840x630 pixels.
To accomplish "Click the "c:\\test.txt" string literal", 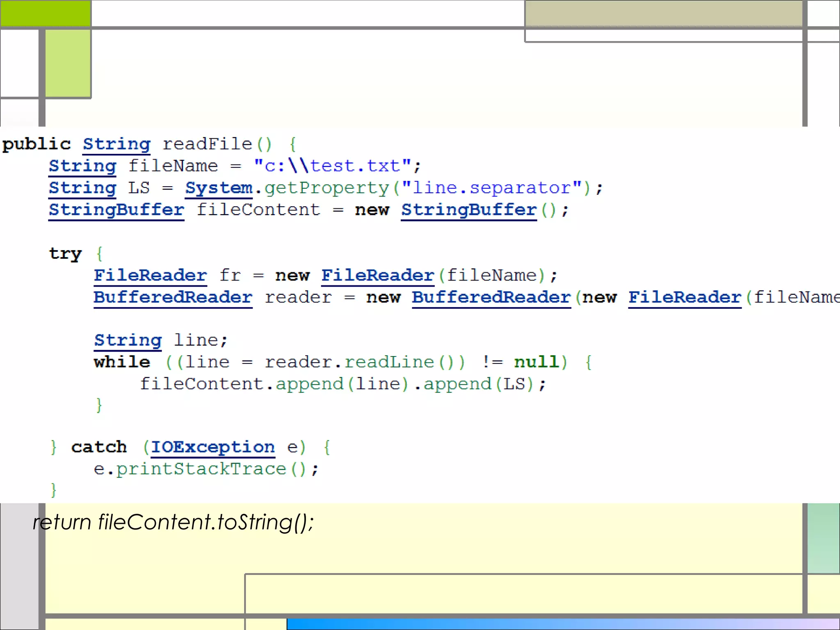I will pos(332,166).
